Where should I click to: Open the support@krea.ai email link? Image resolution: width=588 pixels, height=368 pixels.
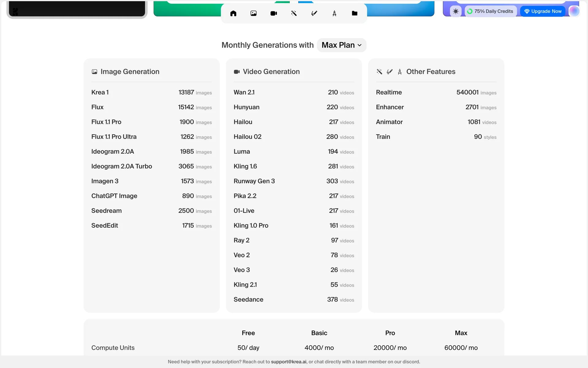point(288,362)
